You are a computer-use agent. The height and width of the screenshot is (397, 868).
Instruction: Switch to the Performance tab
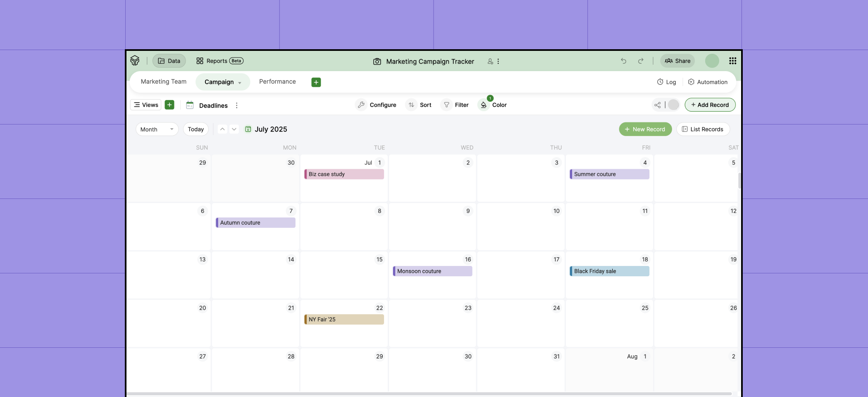[277, 81]
